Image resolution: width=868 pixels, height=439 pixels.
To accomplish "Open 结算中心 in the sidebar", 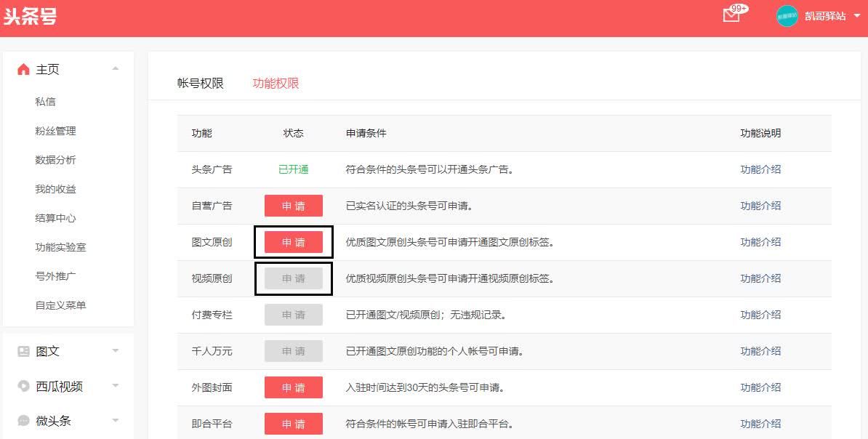I will point(55,218).
